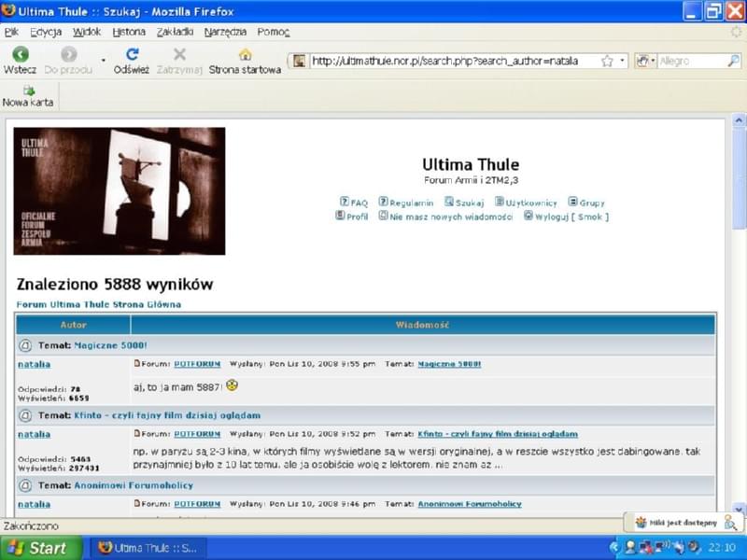Viewport: 747px width, 560px height.
Task: Open the POTFORUM link in the 9:55 pm row
Action: [x=197, y=364]
